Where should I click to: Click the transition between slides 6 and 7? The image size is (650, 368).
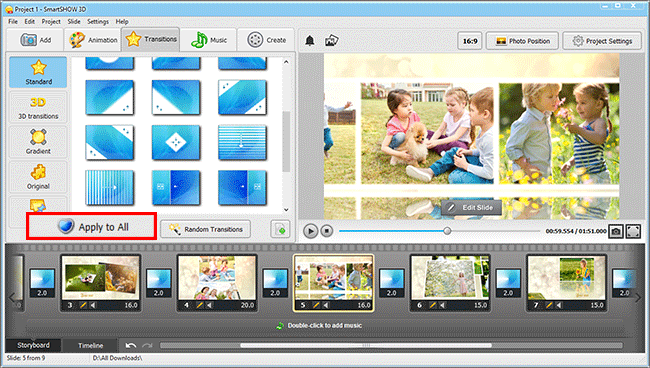508,283
